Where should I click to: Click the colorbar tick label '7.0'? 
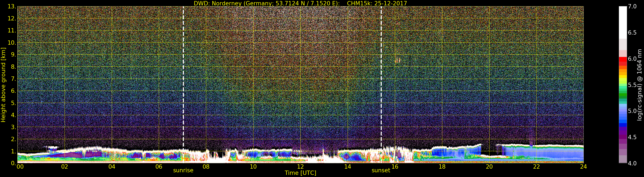point(632,6)
